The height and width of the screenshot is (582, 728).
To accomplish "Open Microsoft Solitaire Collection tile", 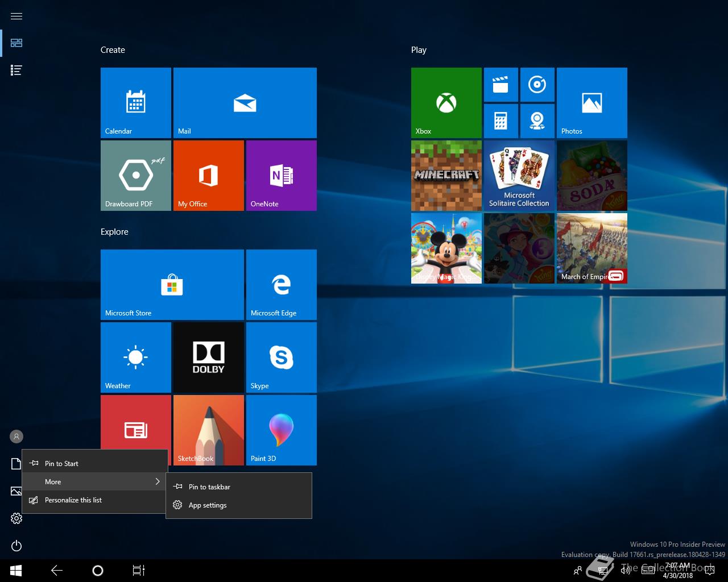I will pyautogui.click(x=519, y=176).
